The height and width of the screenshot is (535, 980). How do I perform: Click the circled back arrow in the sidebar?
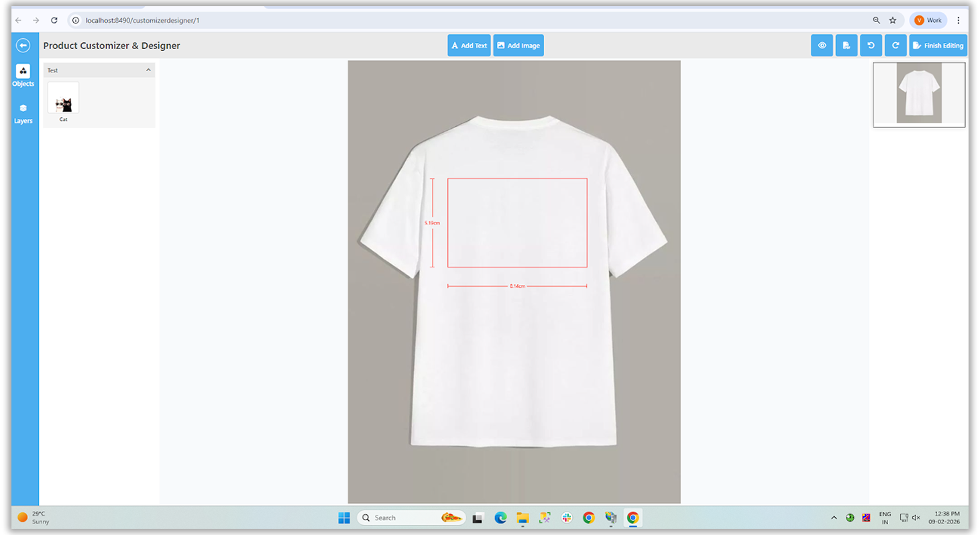(x=23, y=46)
